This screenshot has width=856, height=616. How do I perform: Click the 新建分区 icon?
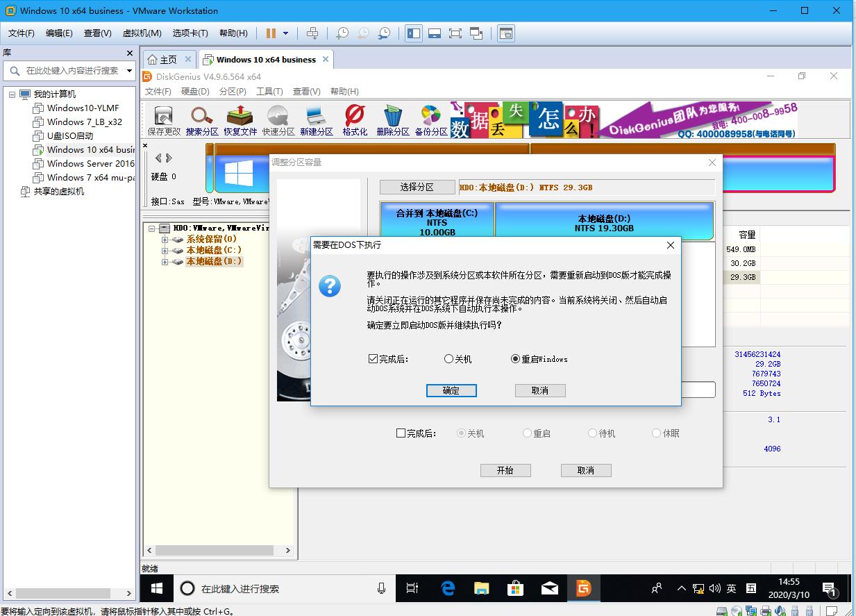[315, 118]
